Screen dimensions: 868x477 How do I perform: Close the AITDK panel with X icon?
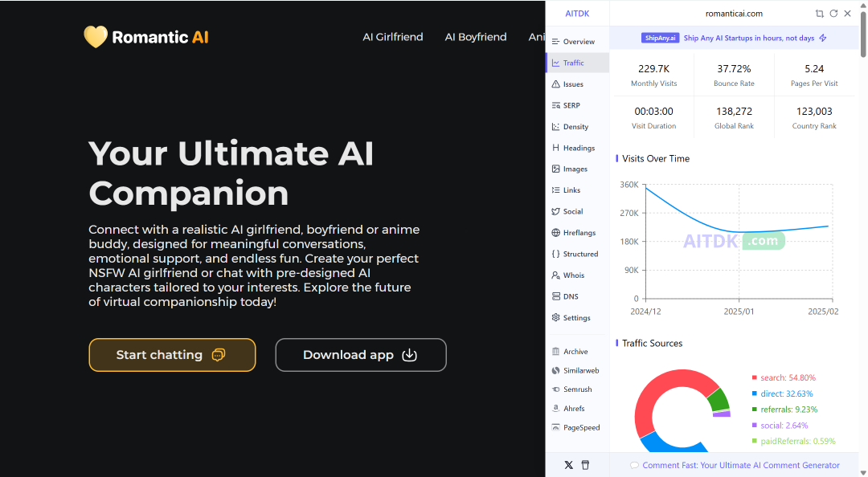(848, 14)
